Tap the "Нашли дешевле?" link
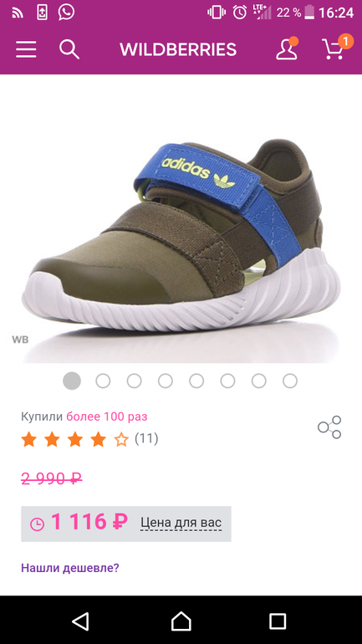Image resolution: width=362 pixels, height=644 pixels. click(70, 568)
